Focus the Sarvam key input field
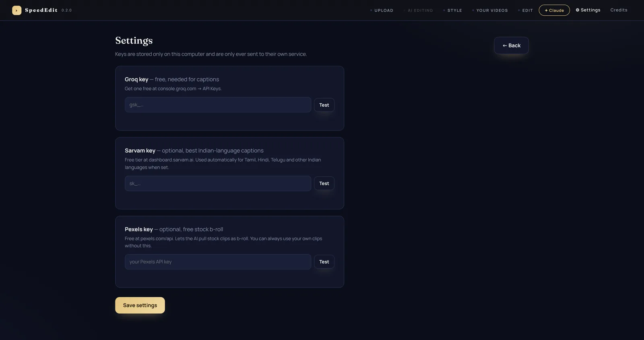This screenshot has width=644, height=340. tap(218, 183)
